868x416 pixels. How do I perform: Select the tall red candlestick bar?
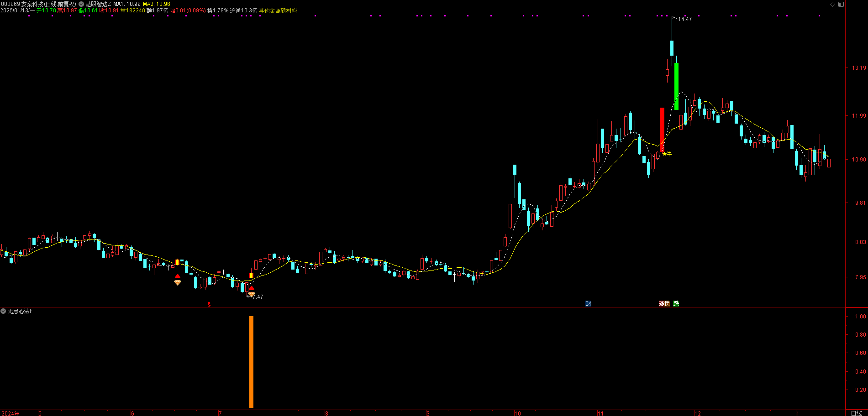[x=663, y=130]
